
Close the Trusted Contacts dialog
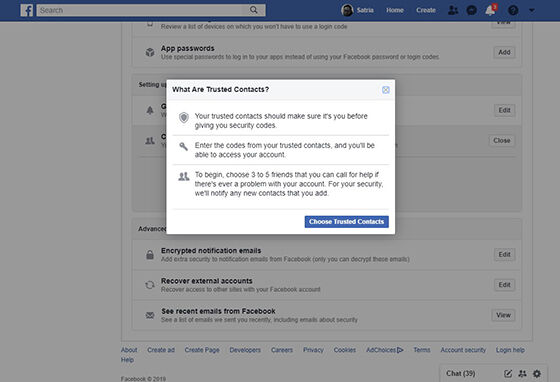click(386, 90)
